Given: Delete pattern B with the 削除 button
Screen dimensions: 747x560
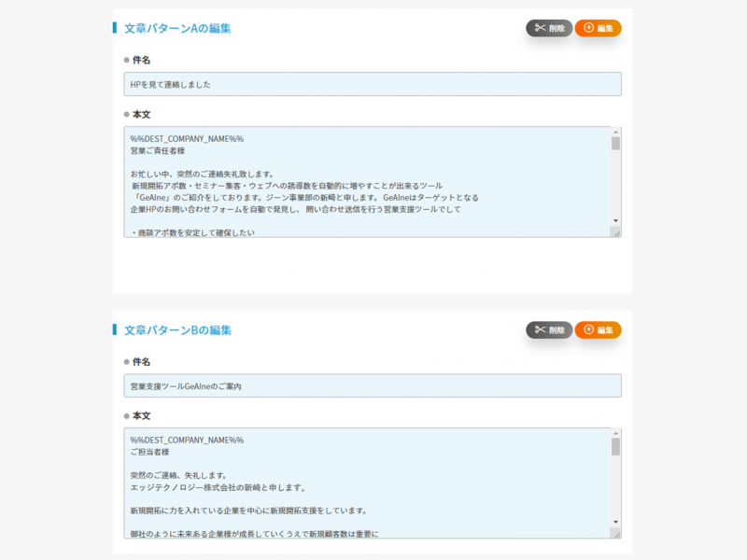Looking at the screenshot, I should click(x=549, y=330).
